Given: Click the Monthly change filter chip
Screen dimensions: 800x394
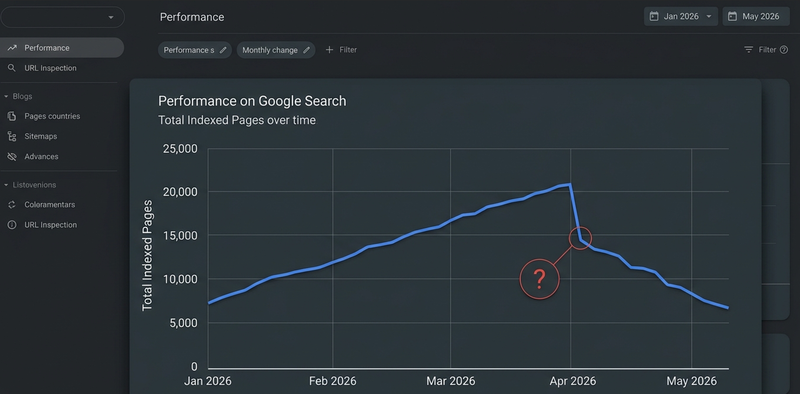Looking at the screenshot, I should [x=276, y=50].
